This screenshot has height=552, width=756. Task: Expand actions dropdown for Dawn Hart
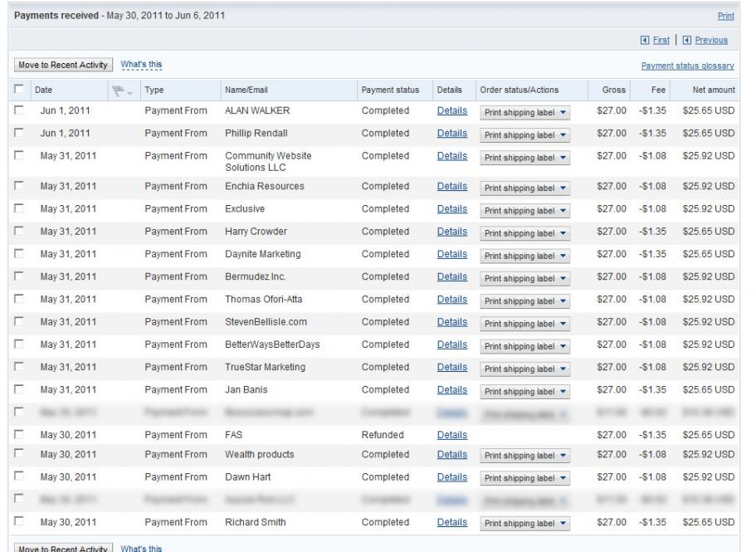click(x=525, y=479)
